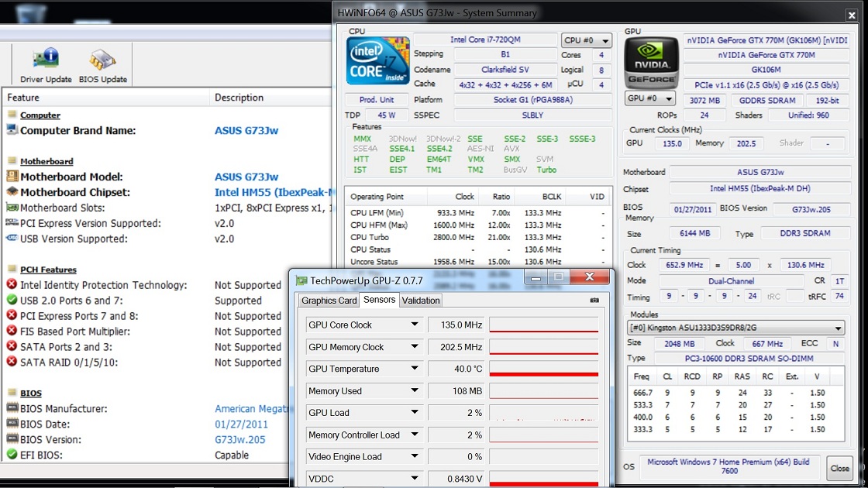Open GPU Core Clock sensor dropdown
The width and height of the screenshot is (868, 488).
click(x=414, y=325)
